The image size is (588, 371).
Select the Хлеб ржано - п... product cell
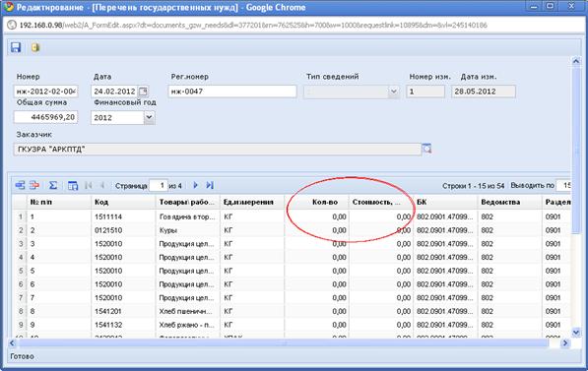point(187,325)
